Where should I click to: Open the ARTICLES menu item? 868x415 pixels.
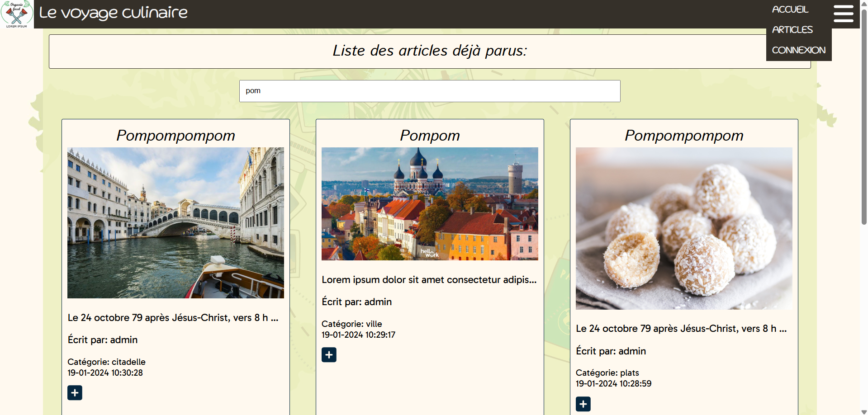point(792,29)
